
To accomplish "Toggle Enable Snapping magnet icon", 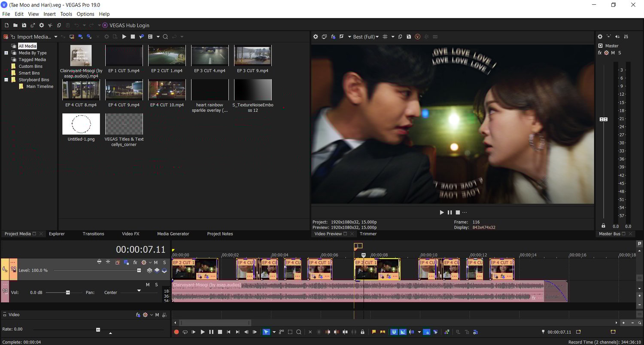I will [394, 332].
